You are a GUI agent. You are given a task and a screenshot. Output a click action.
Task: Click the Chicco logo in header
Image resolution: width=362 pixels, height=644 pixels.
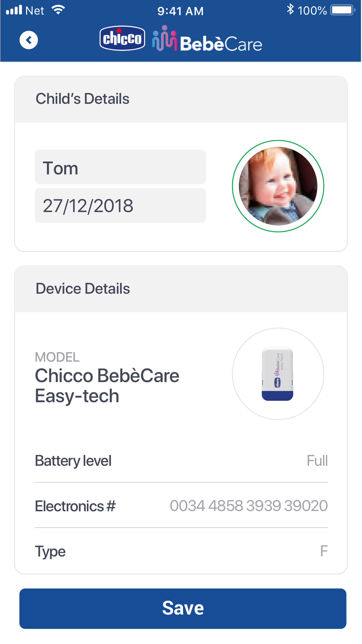click(122, 38)
